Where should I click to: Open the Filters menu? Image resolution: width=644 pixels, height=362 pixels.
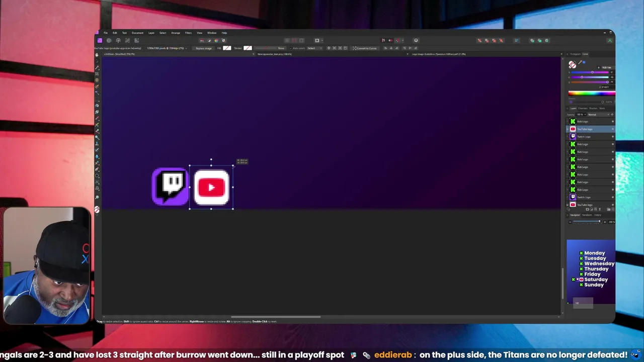coord(188,33)
